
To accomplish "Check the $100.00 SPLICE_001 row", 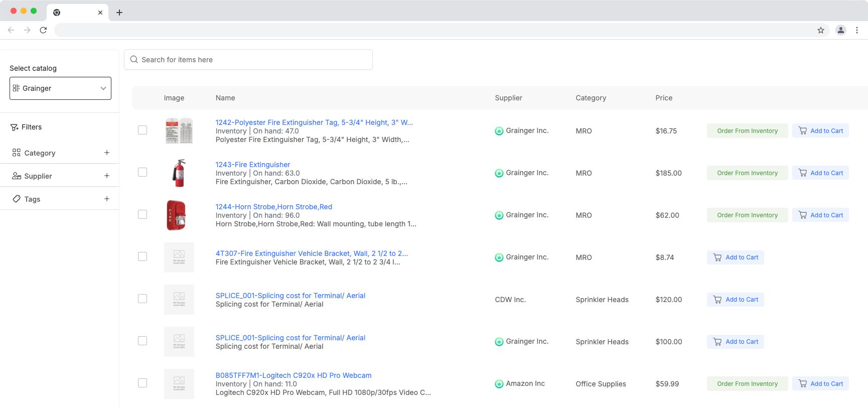I will click(142, 341).
